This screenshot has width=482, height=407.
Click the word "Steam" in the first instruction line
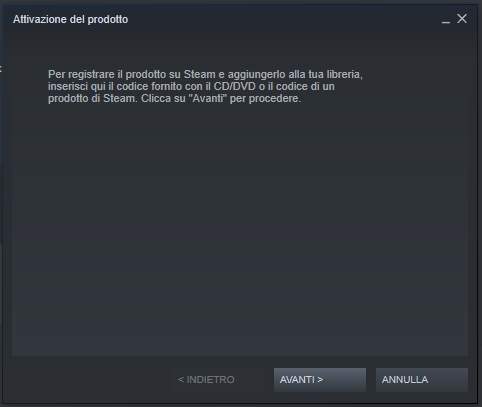click(x=199, y=74)
